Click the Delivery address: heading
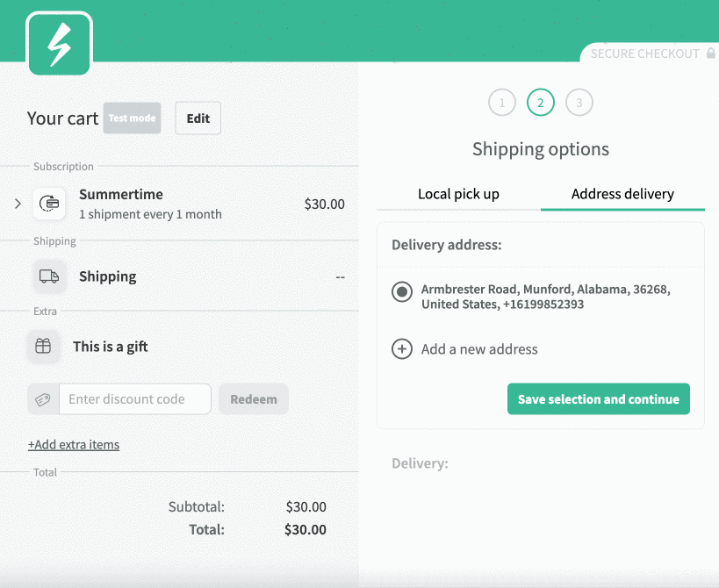This screenshot has height=588, width=719. point(447,245)
